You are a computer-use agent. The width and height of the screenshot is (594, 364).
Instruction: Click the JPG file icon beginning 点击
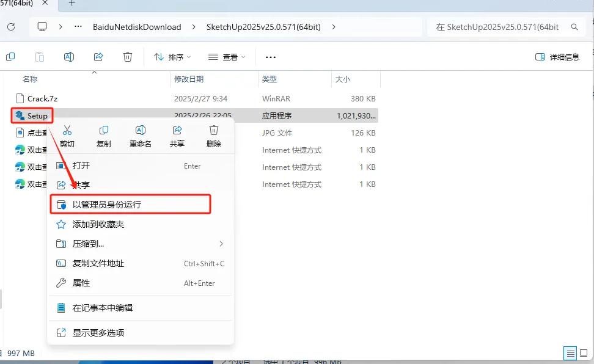[x=20, y=133]
